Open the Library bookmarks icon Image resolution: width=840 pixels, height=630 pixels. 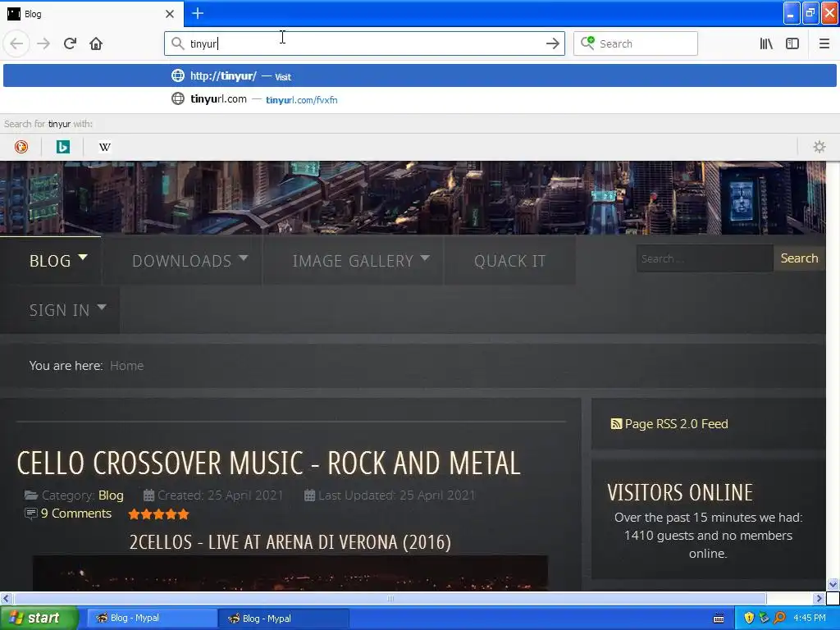click(766, 43)
